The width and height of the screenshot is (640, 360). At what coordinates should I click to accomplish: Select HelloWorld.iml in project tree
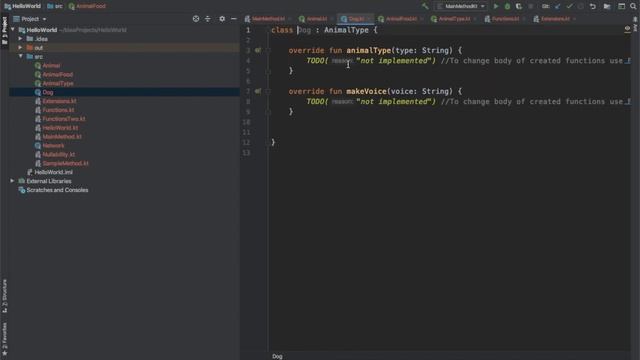coord(53,172)
